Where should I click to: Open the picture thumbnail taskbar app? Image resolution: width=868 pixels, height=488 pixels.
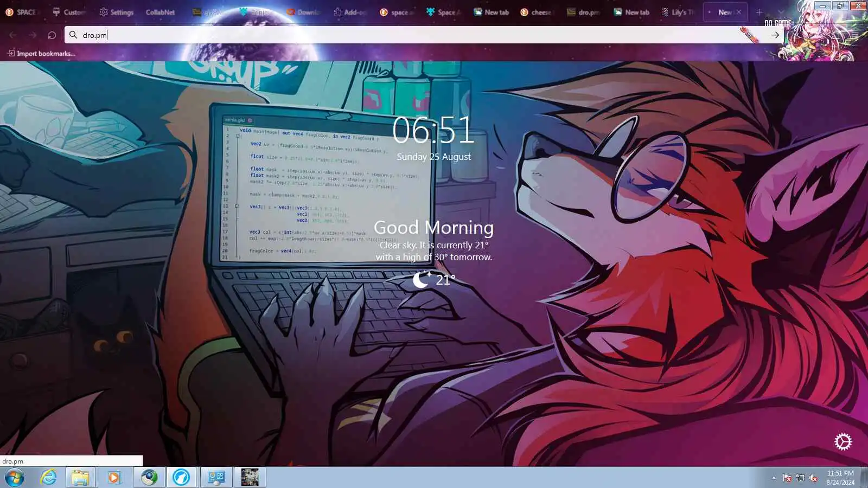pos(250,477)
